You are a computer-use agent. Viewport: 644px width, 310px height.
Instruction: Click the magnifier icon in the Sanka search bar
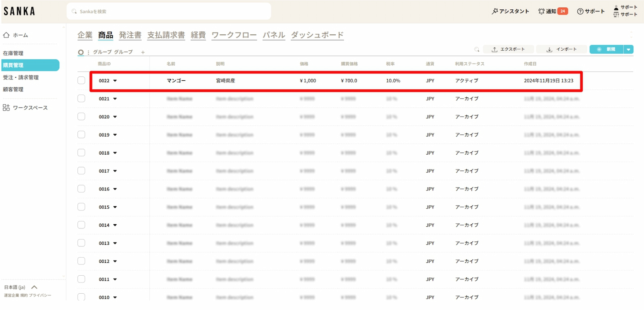pos(74,12)
